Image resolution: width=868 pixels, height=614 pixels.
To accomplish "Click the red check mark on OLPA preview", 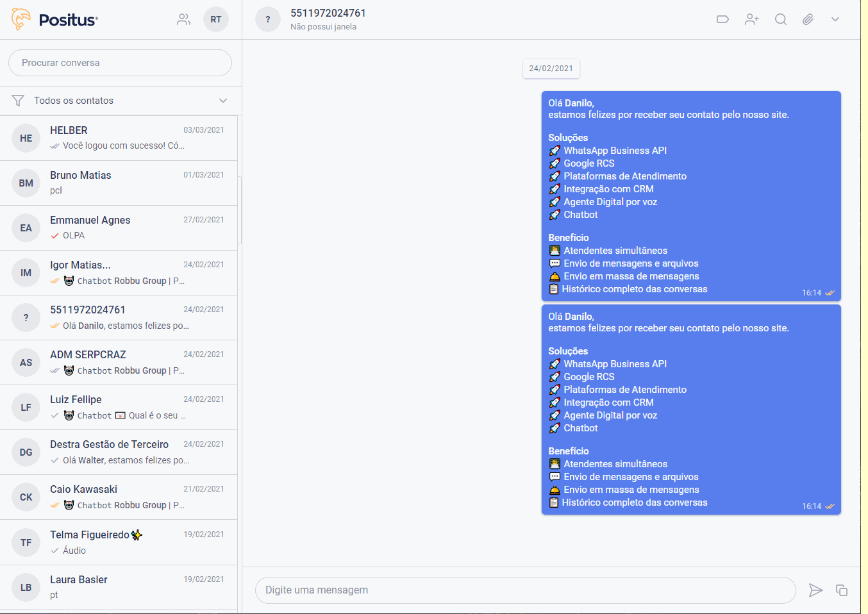I will (54, 236).
